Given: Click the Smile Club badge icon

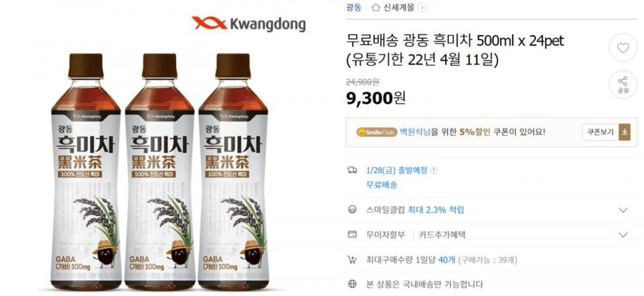Looking at the screenshot, I should [376, 132].
